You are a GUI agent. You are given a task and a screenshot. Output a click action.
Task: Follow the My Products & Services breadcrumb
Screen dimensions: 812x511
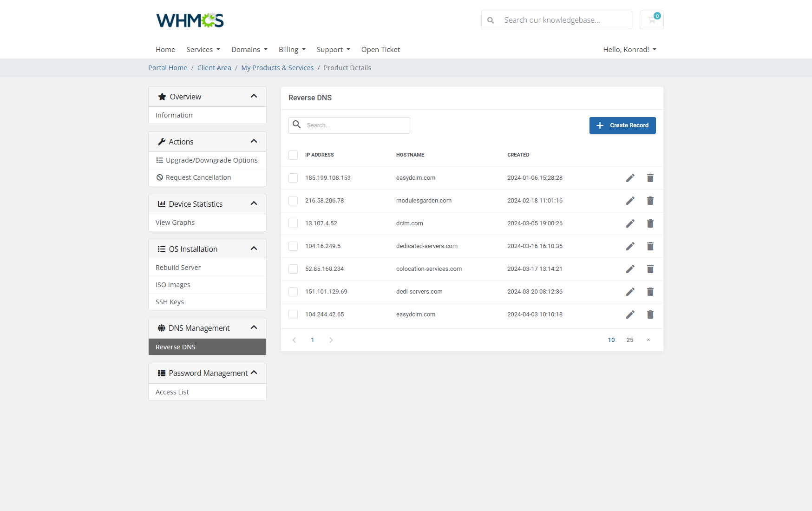pyautogui.click(x=277, y=68)
